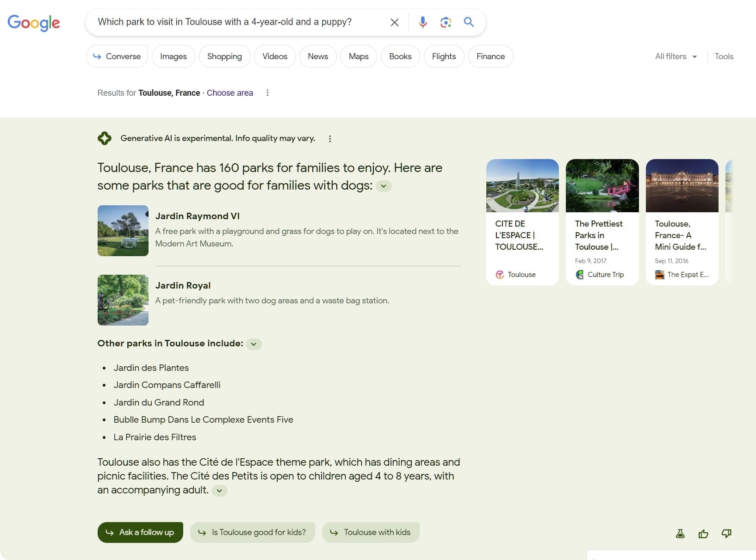Click 'Toulouse, France- A Mini Guide' card title
The height and width of the screenshot is (560, 756).
[681, 235]
